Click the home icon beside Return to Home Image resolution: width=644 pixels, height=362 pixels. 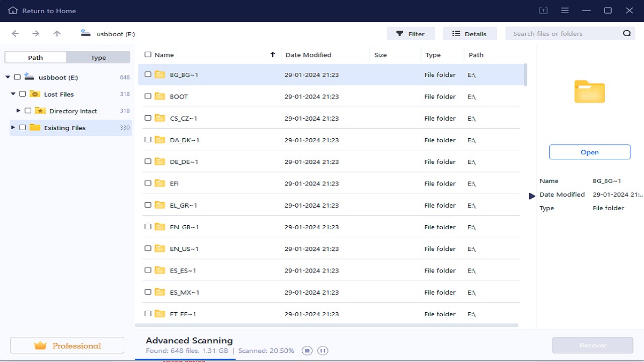coord(13,11)
